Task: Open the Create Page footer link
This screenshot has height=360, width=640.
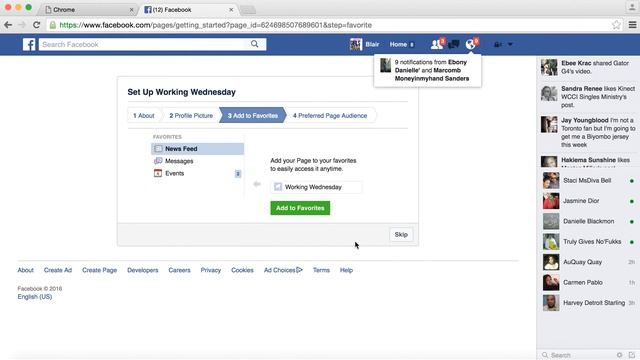Action: pyautogui.click(x=99, y=270)
